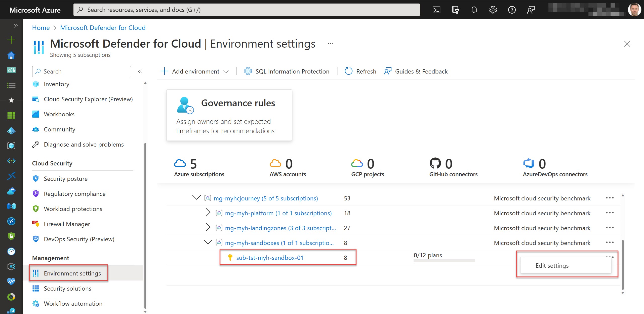The height and width of the screenshot is (314, 644).
Task: Click the Dashboard icon in the left sidebar
Action: click(11, 70)
